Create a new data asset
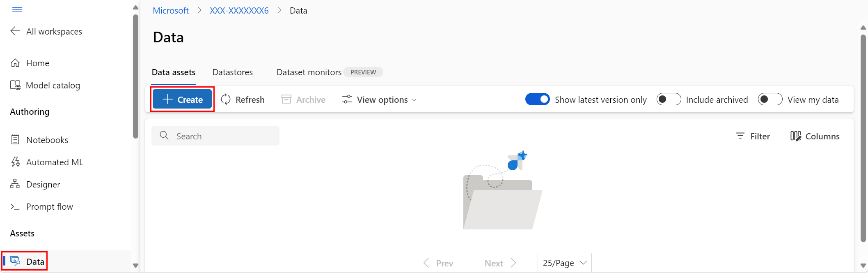 182,99
